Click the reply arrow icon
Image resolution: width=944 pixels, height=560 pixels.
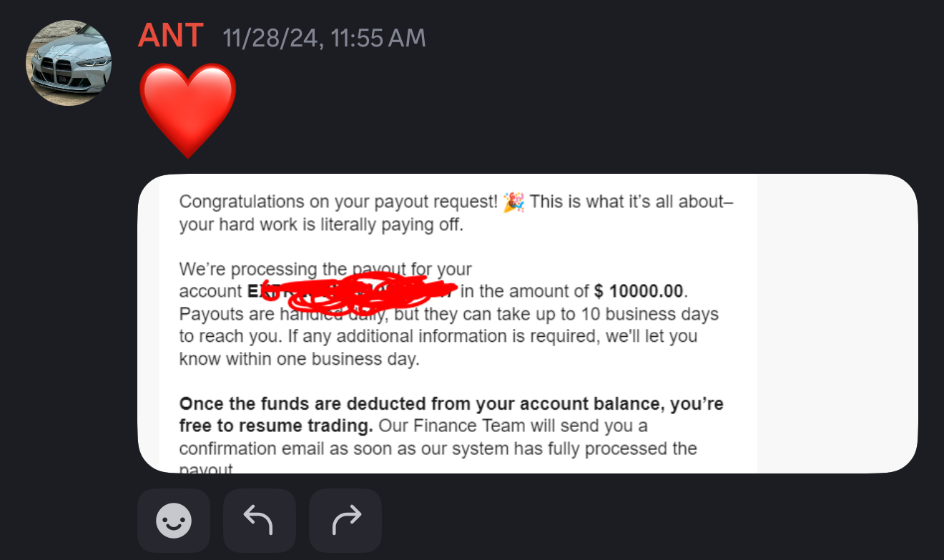tap(259, 521)
